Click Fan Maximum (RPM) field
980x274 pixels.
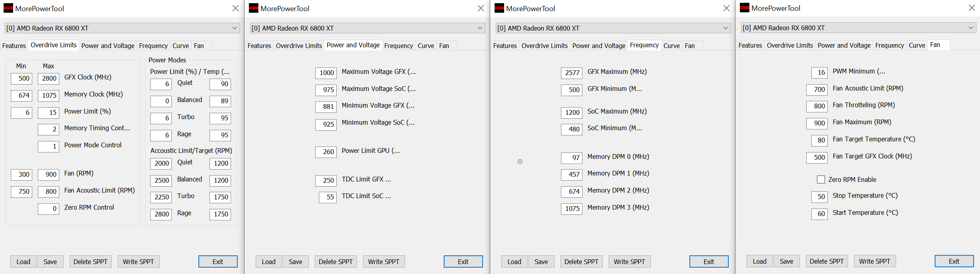(x=817, y=123)
